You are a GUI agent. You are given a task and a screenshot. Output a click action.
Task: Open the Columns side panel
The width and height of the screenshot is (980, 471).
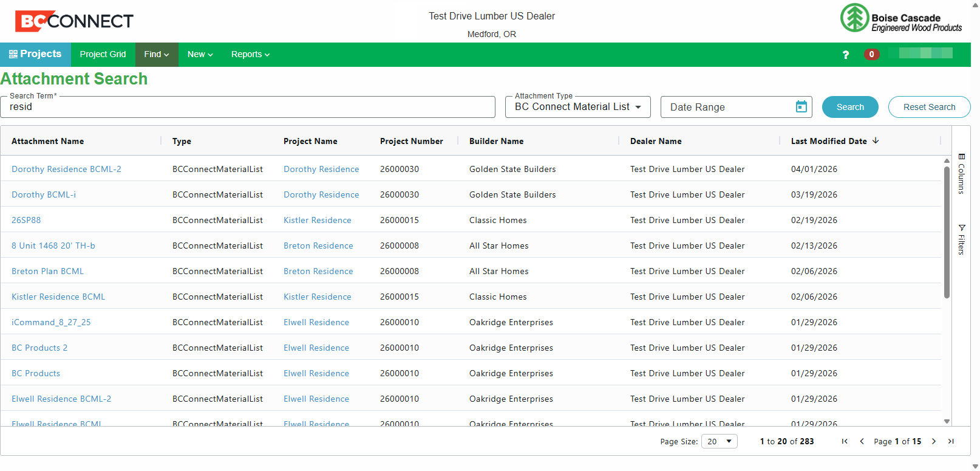click(x=961, y=174)
